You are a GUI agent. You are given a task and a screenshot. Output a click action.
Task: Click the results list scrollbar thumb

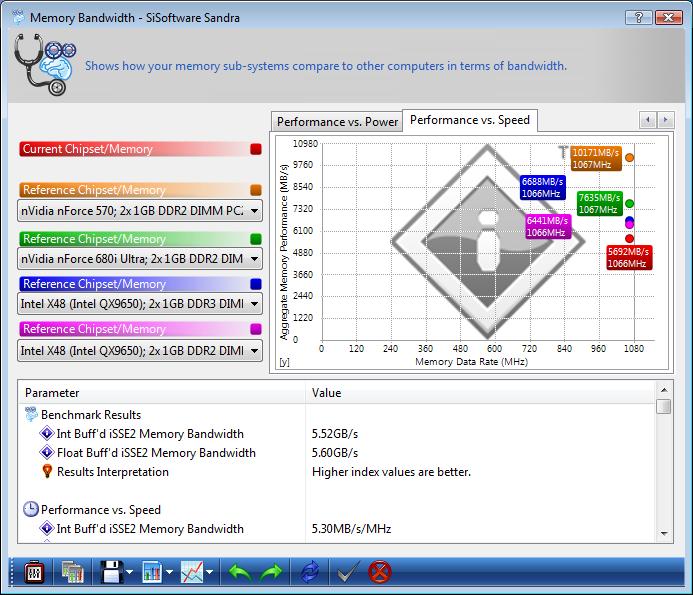pos(664,406)
